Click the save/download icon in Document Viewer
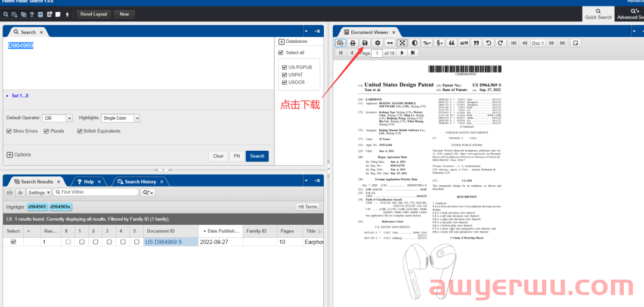The height and width of the screenshot is (307, 644). (x=365, y=43)
